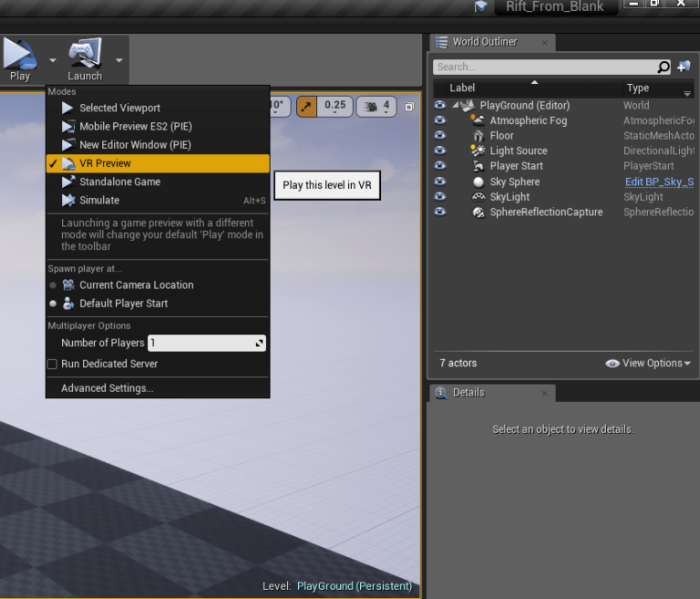Screen dimensions: 700x599
Task: Select Simulate mode
Action: [158, 200]
